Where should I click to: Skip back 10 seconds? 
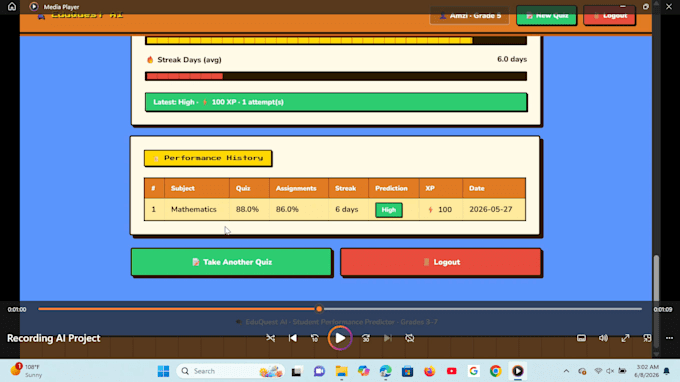point(315,338)
